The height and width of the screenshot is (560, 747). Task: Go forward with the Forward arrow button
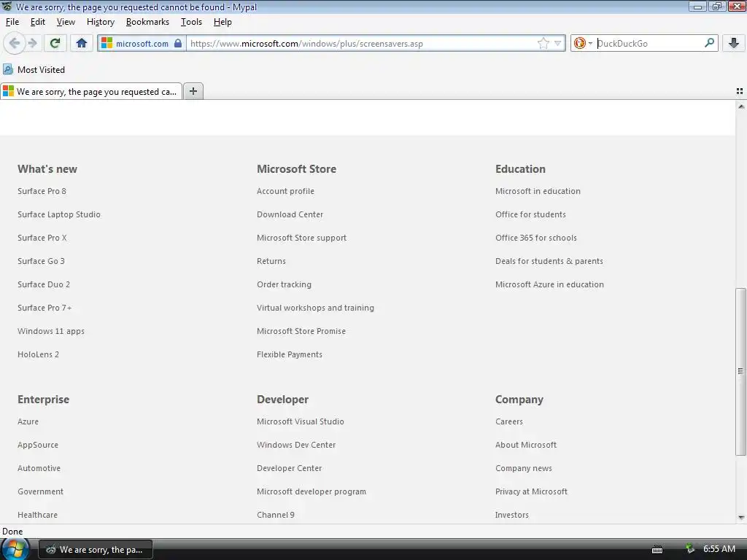click(x=33, y=43)
